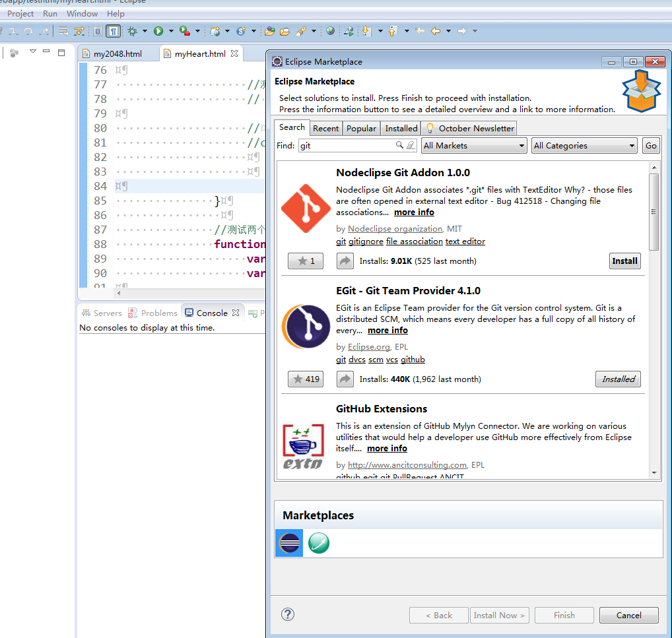Viewport: 672px width, 638px height.
Task: Open the External Tools dropdown arrow
Action: (197, 31)
